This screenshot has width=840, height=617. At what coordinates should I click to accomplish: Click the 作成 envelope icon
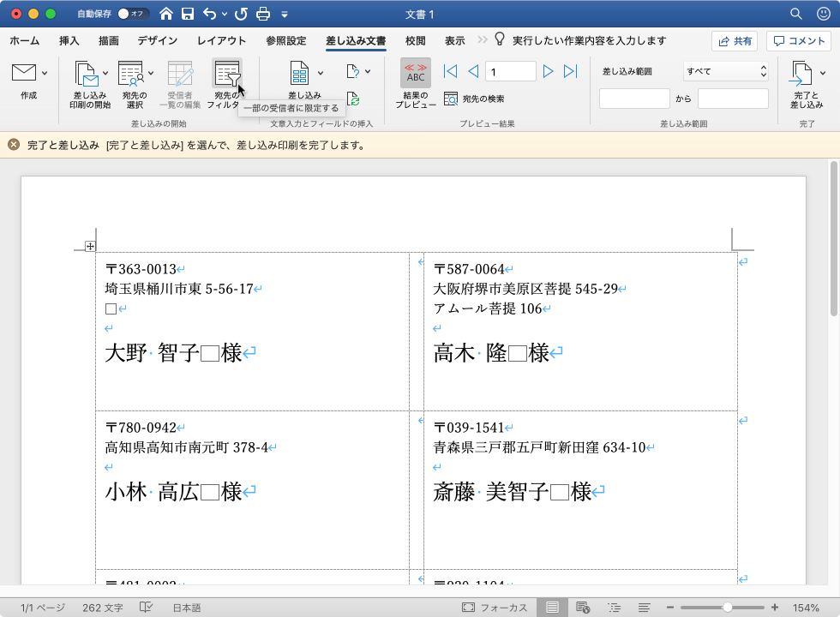[x=24, y=72]
